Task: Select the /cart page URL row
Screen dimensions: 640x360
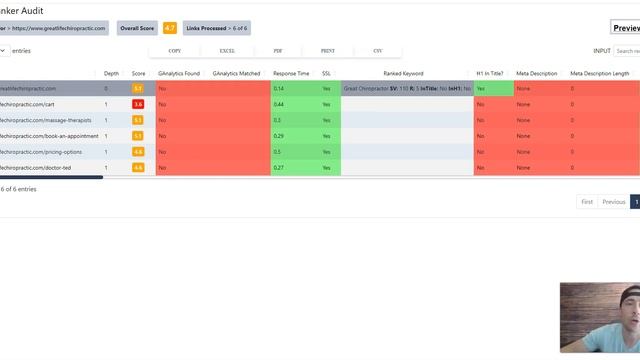Action: click(x=27, y=104)
